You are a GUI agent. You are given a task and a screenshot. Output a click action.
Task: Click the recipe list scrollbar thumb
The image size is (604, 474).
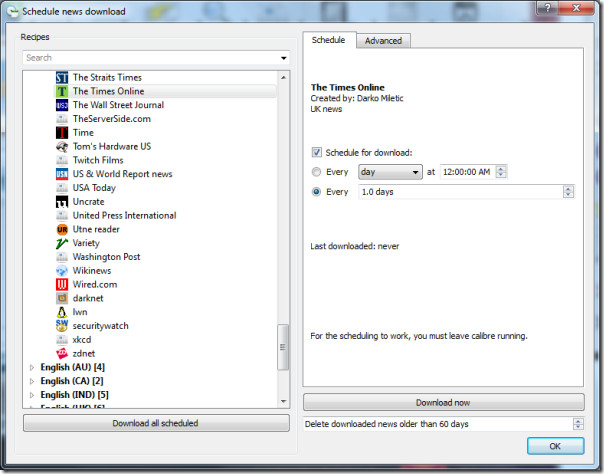283,347
